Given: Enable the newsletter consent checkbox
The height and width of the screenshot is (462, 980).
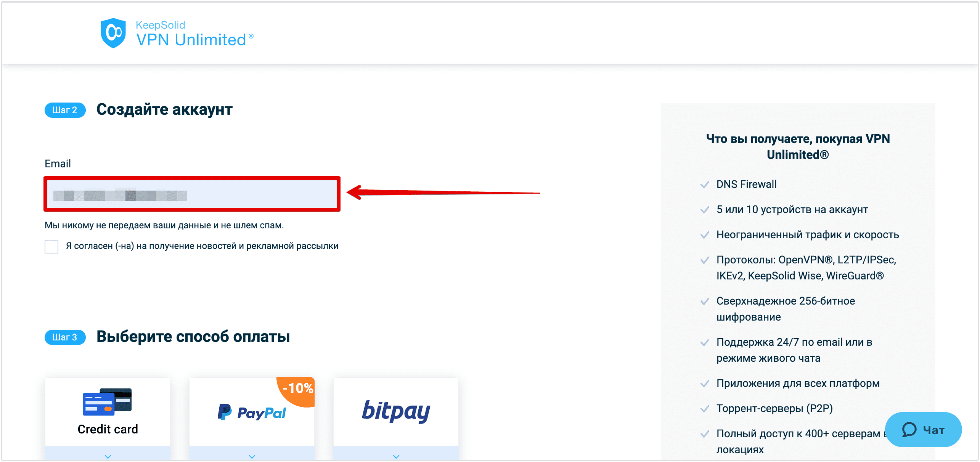Looking at the screenshot, I should [x=51, y=246].
